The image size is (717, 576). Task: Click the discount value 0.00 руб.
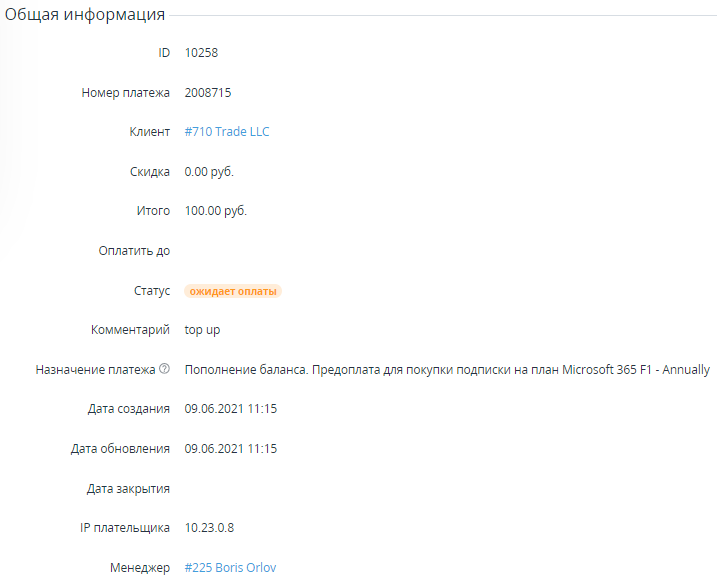209,172
